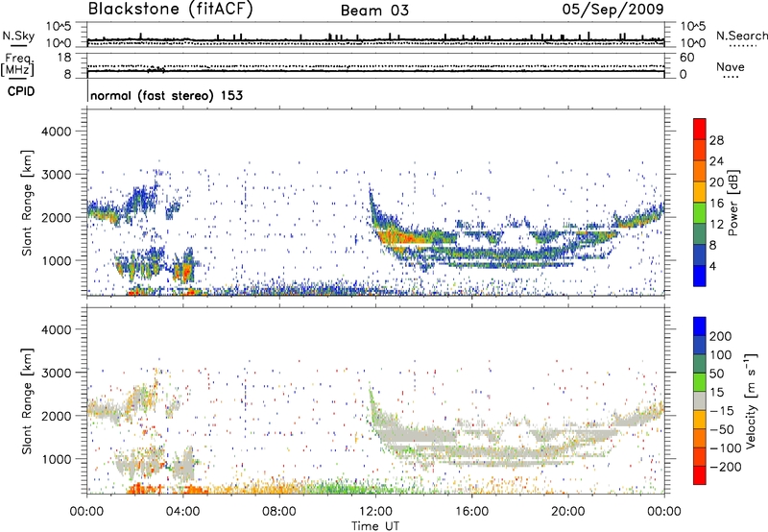Click the 16:00 time axis label

pyautogui.click(x=471, y=512)
